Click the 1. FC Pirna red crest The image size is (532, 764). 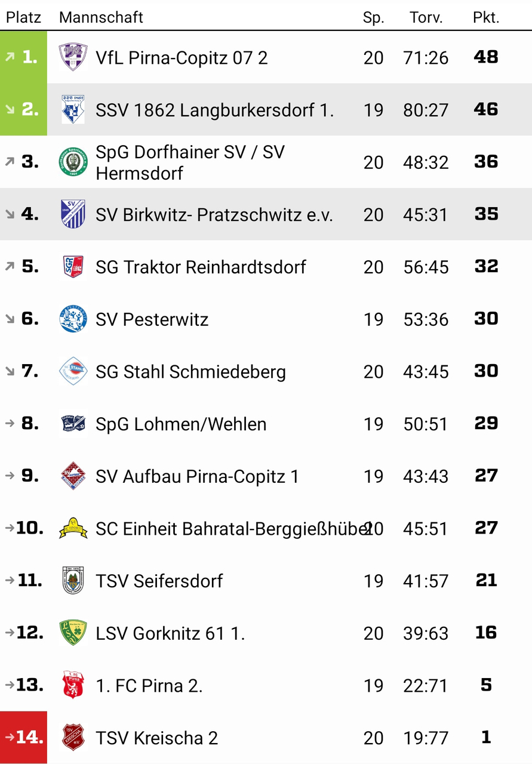73,685
